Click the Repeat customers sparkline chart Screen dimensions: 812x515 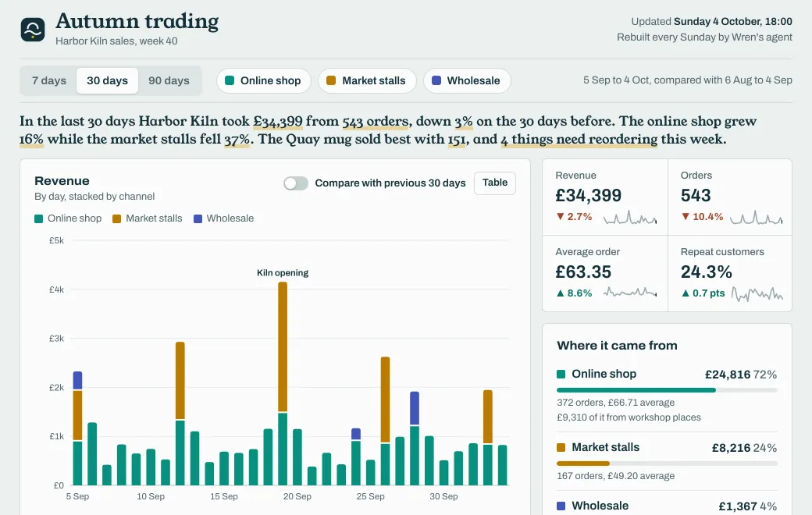[x=757, y=294]
